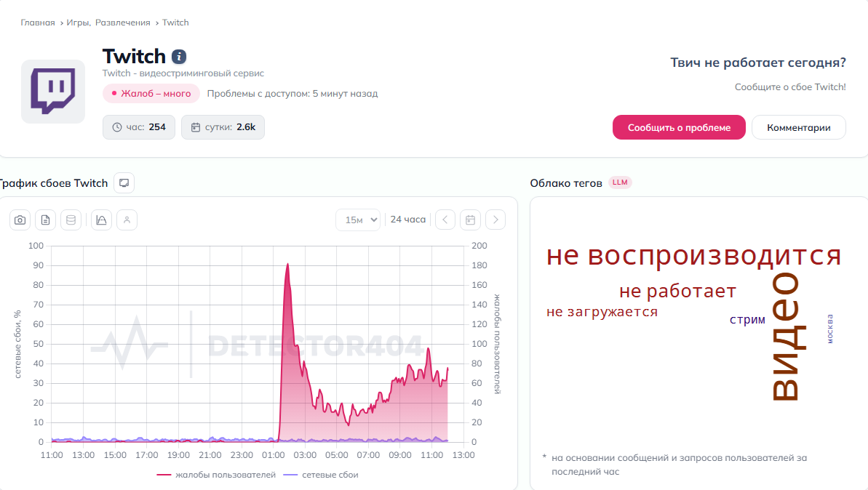Click the database icon in chart toolbar
868x490 pixels.
[71, 220]
